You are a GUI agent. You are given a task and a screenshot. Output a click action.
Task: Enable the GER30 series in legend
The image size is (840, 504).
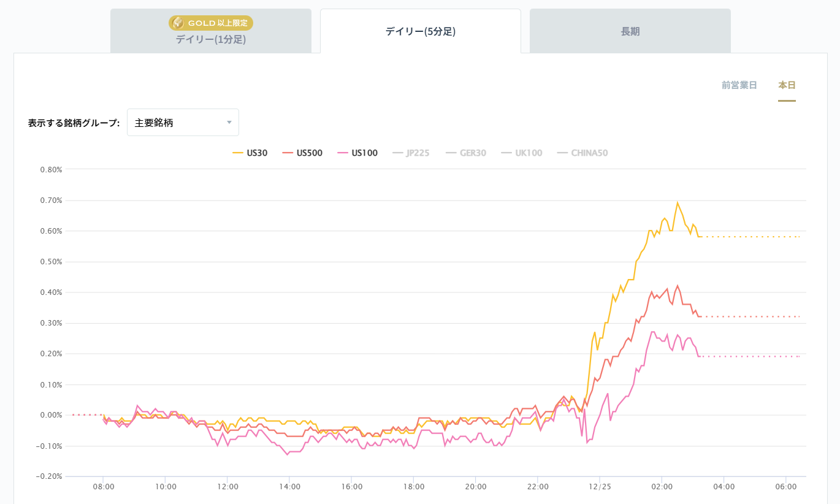(466, 153)
